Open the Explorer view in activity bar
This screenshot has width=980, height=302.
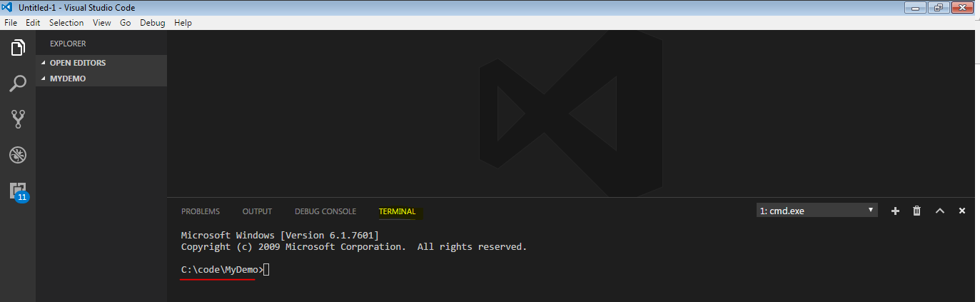tap(18, 48)
